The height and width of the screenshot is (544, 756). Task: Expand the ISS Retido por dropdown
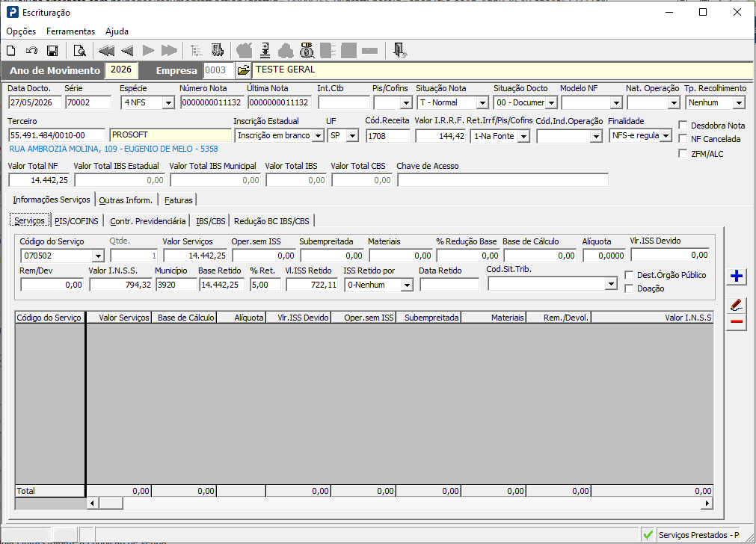[408, 285]
